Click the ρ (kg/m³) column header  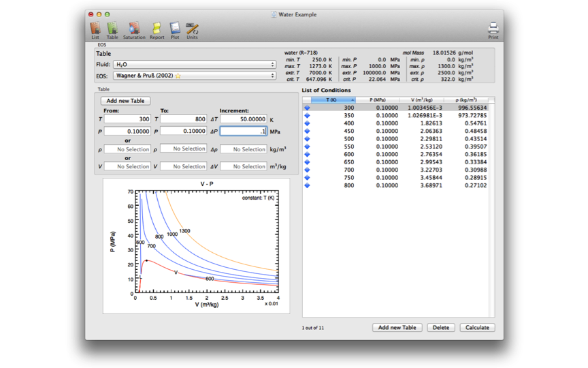click(466, 100)
